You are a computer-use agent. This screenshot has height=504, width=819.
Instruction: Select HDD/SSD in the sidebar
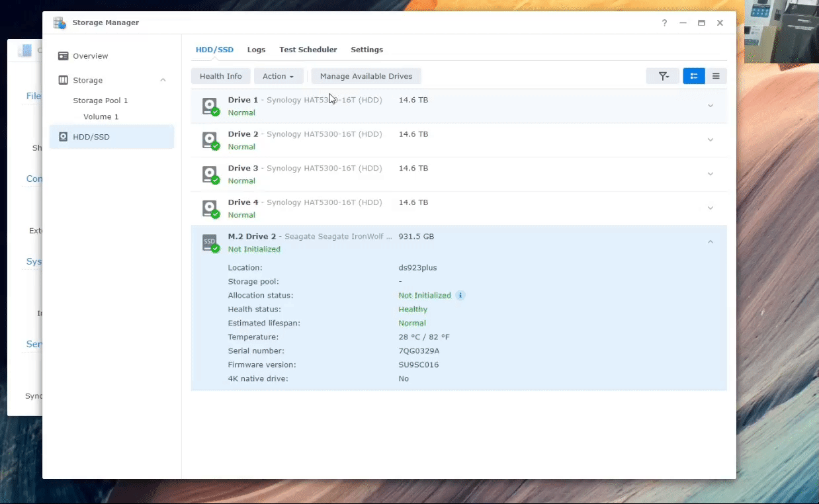[112, 137]
